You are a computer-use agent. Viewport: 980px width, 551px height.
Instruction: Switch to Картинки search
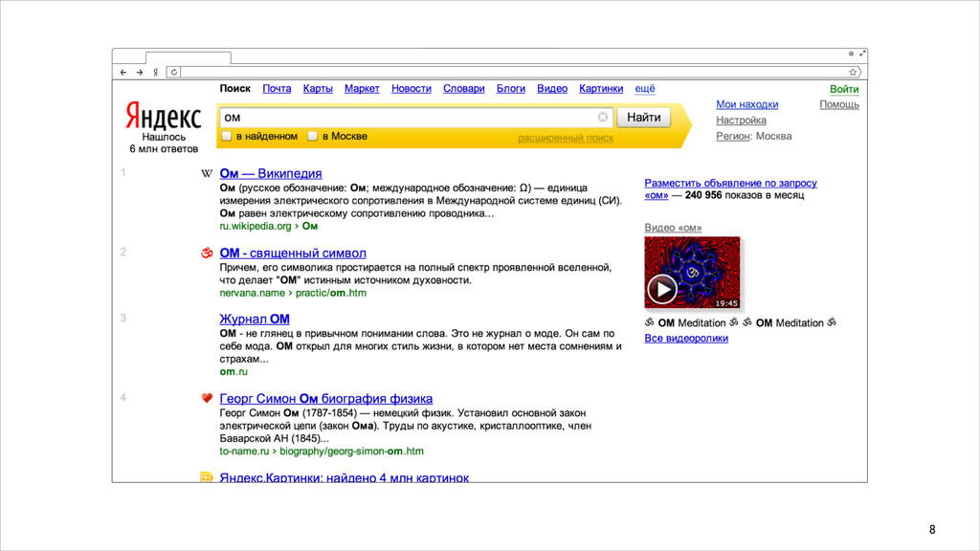(601, 89)
